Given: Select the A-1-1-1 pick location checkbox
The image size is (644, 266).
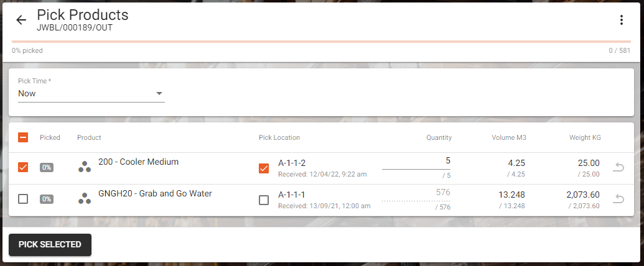Looking at the screenshot, I should click(x=264, y=200).
